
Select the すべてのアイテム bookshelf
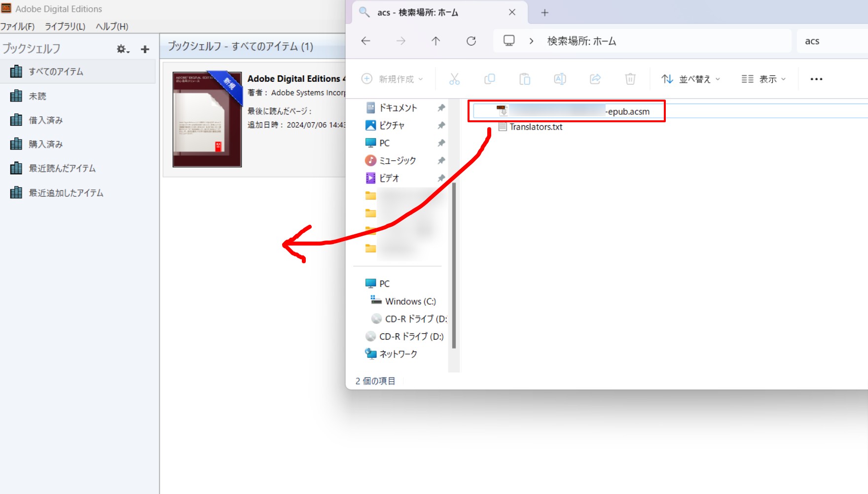click(78, 71)
